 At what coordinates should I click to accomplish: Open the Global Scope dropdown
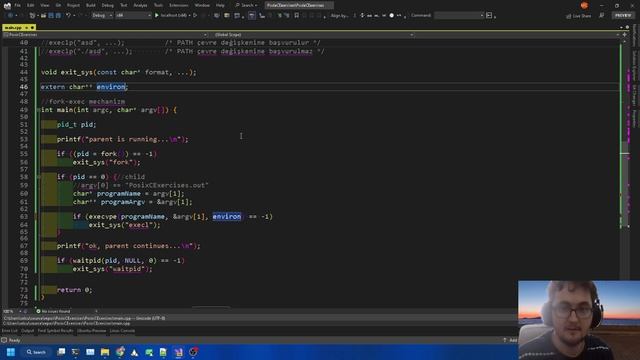[313, 35]
